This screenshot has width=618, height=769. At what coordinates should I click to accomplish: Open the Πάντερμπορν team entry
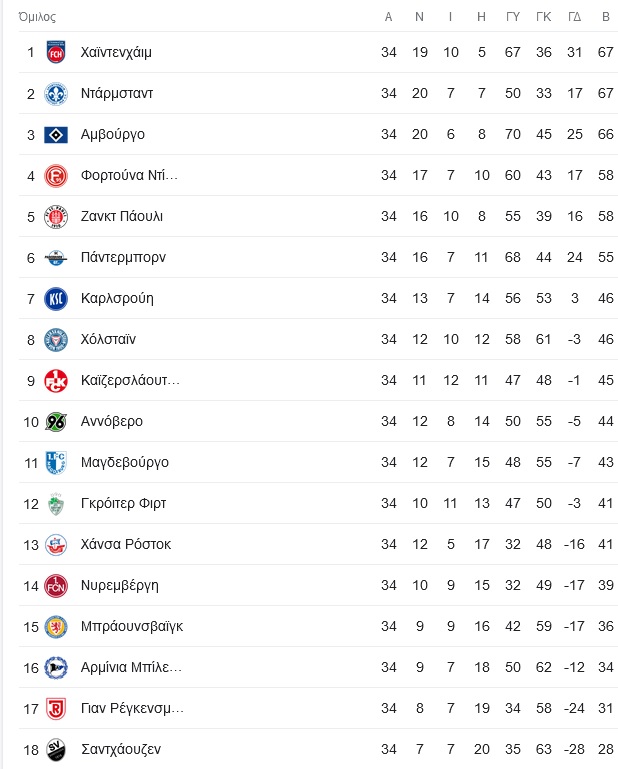pos(123,257)
